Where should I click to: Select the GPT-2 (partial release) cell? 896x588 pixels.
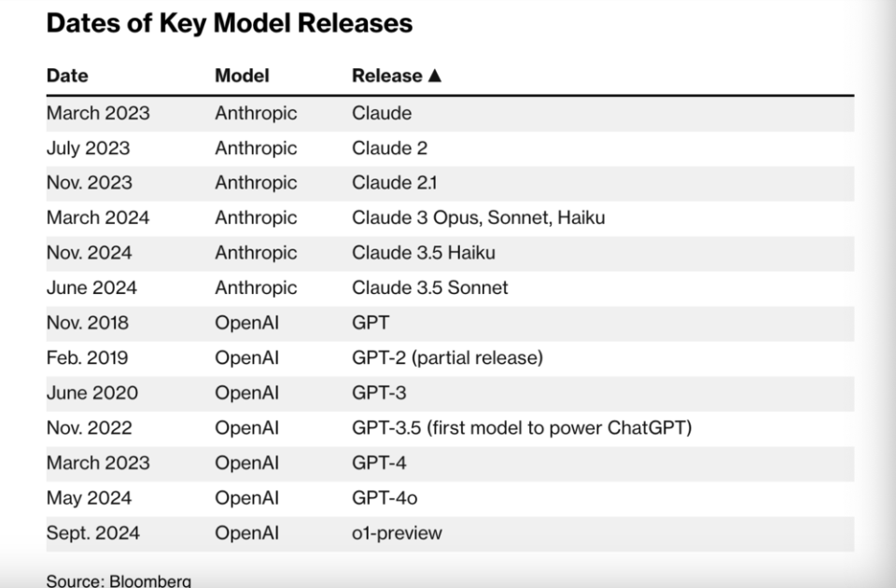(447, 357)
